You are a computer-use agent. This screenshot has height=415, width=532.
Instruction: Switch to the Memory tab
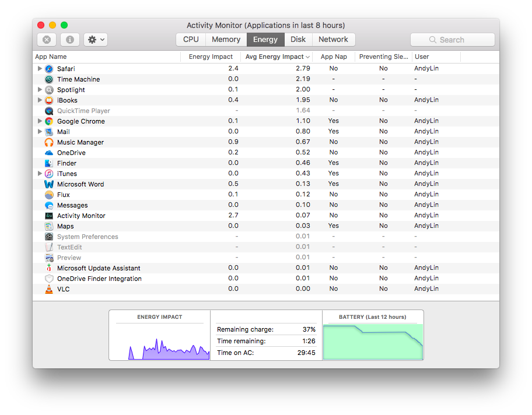226,40
